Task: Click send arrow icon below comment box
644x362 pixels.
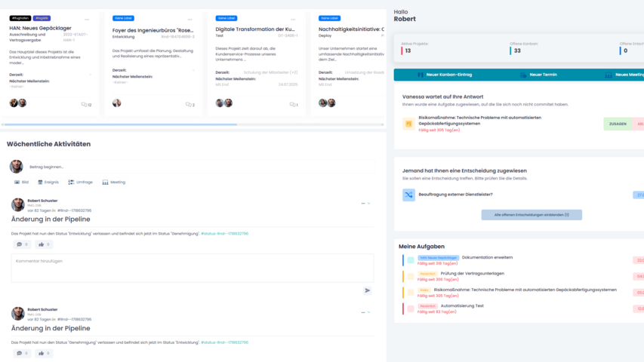Action: coord(368,290)
